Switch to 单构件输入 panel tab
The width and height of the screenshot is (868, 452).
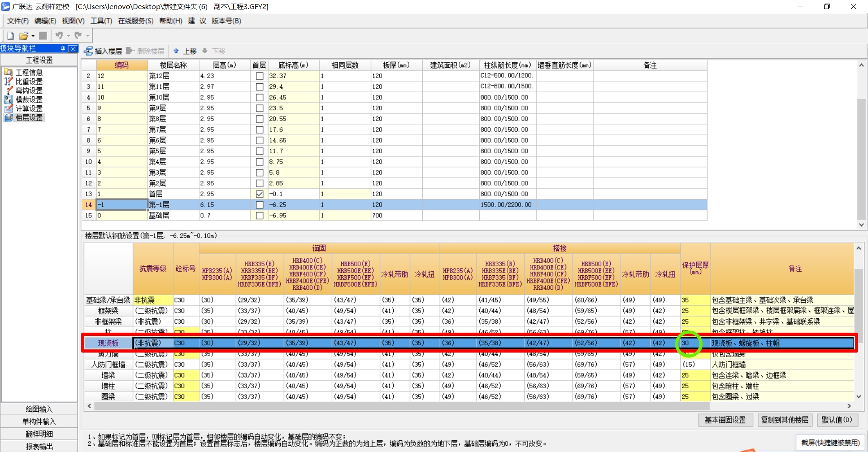point(39,422)
